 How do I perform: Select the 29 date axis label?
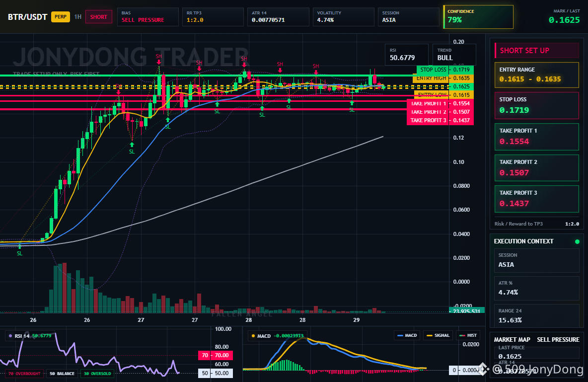coord(356,320)
